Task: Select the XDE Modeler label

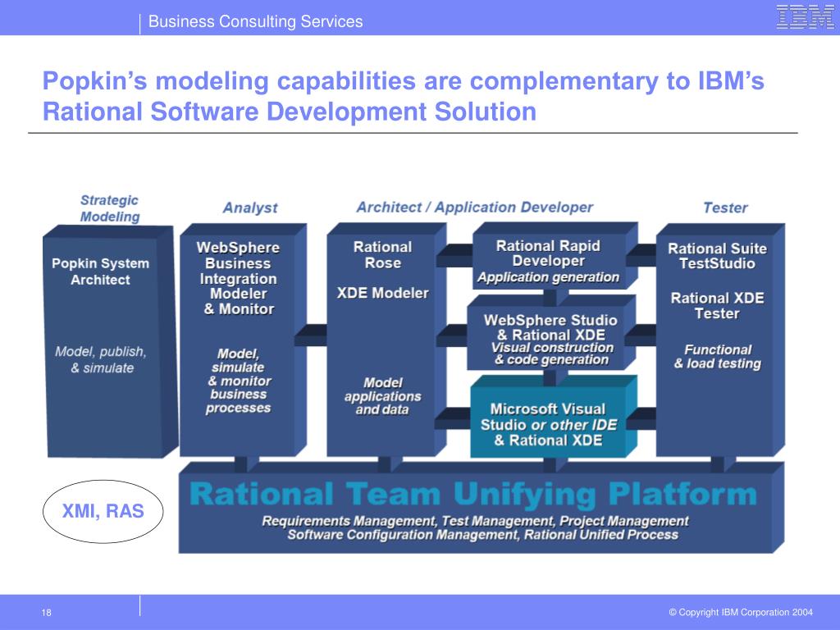Action: pyautogui.click(x=382, y=293)
